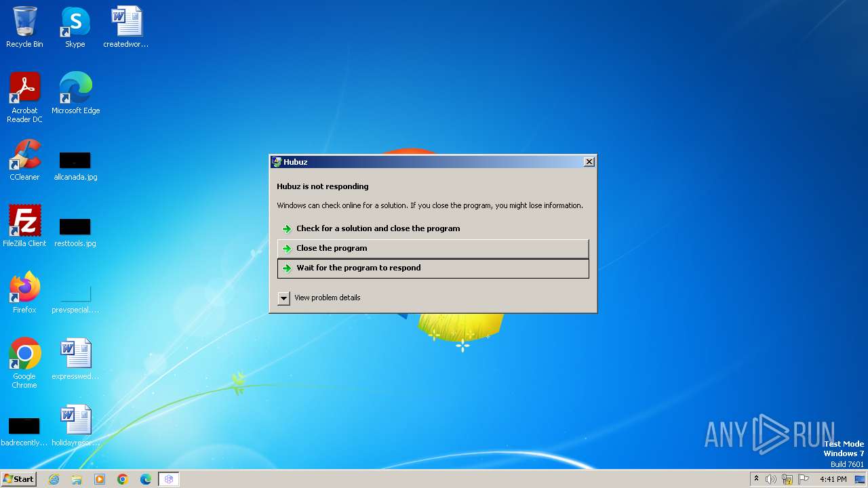Click 'Hubuz is not responding' heading
This screenshot has width=868, height=488.
pyautogui.click(x=323, y=186)
